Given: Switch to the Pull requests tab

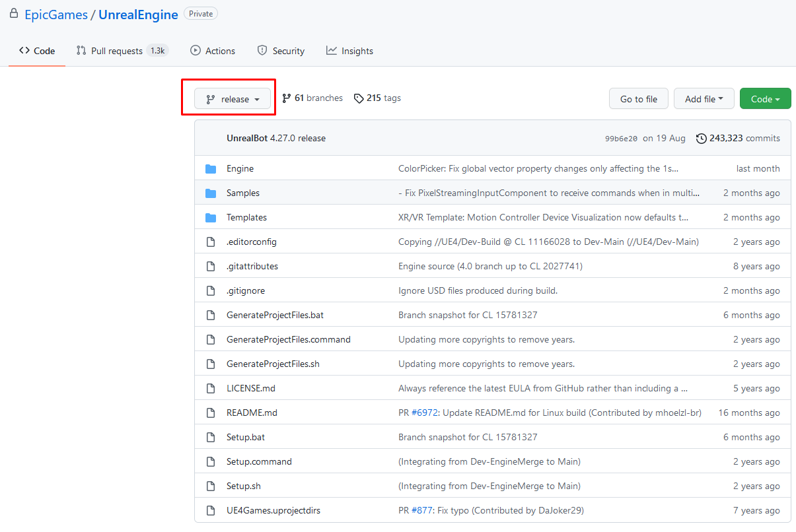Looking at the screenshot, I should [116, 51].
